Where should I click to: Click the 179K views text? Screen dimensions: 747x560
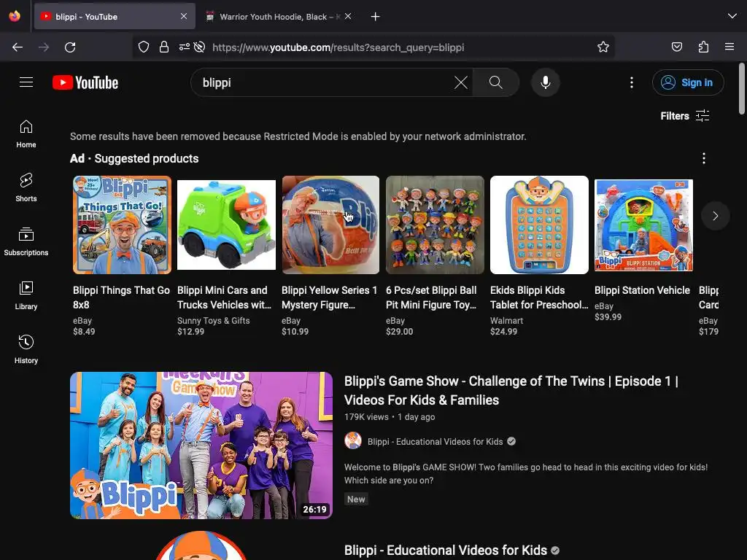coord(366,416)
